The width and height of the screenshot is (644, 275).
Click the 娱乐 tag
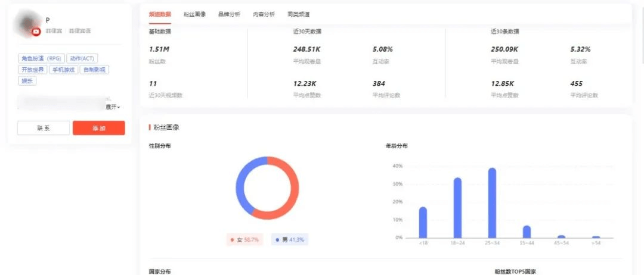point(27,81)
